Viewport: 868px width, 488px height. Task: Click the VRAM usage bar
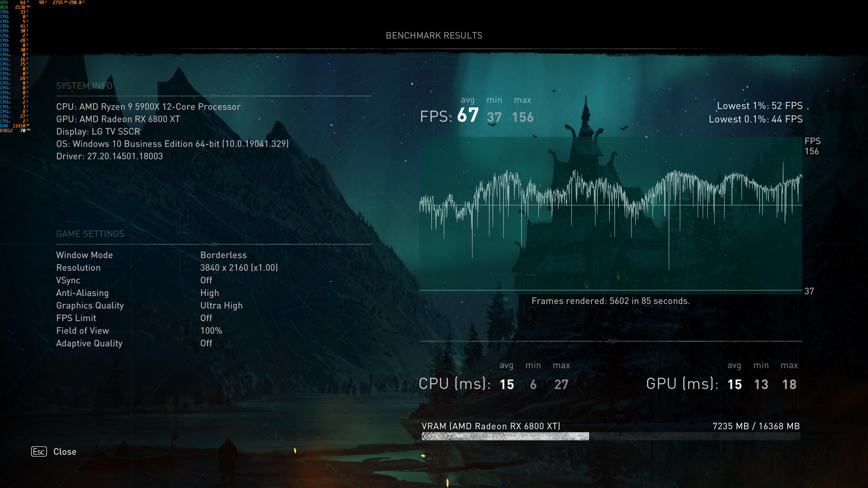[611, 436]
